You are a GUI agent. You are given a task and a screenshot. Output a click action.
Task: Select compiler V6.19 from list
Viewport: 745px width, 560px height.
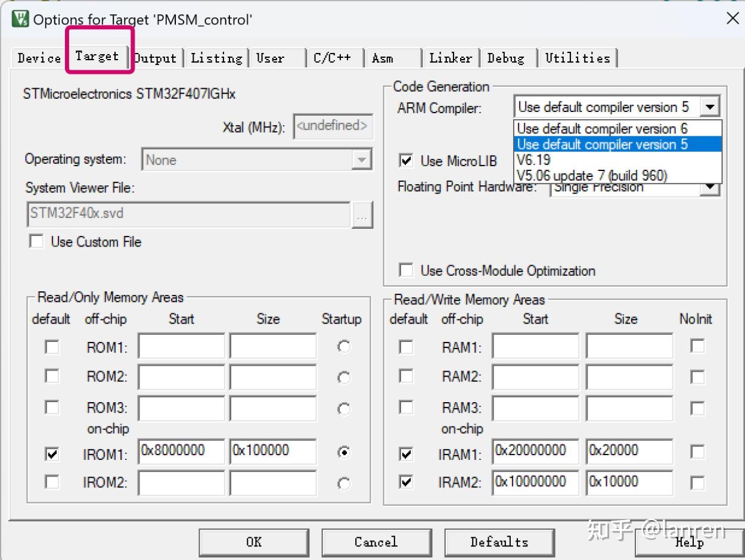(617, 160)
